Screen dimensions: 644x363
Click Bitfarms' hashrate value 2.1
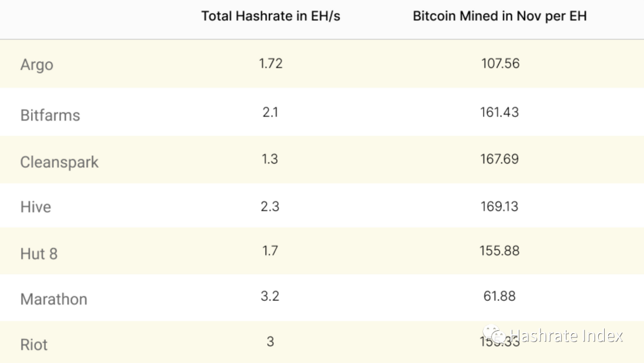pyautogui.click(x=270, y=112)
